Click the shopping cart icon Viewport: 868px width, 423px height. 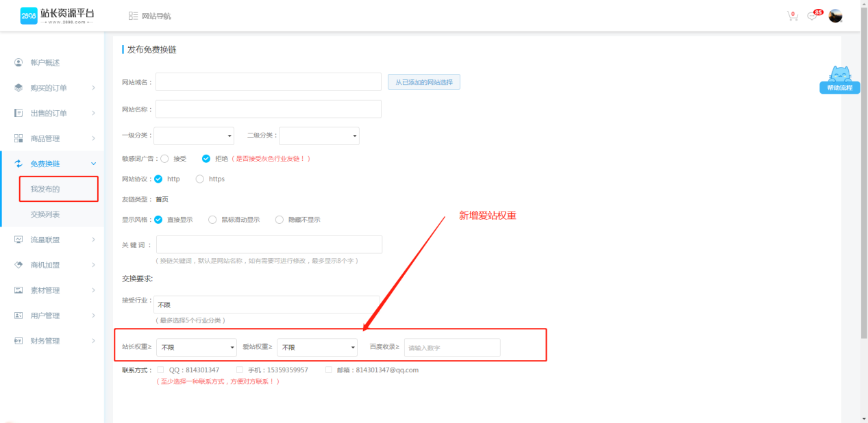pos(792,16)
